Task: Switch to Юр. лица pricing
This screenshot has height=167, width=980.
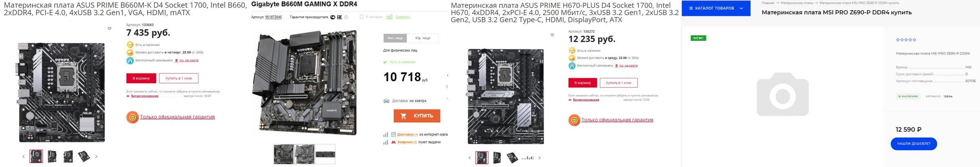Action: [423, 38]
